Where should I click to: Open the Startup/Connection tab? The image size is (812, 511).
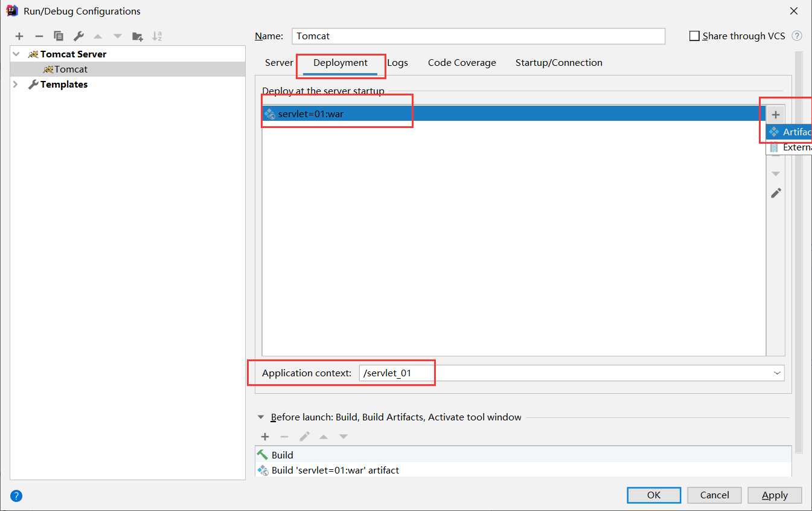pyautogui.click(x=559, y=63)
